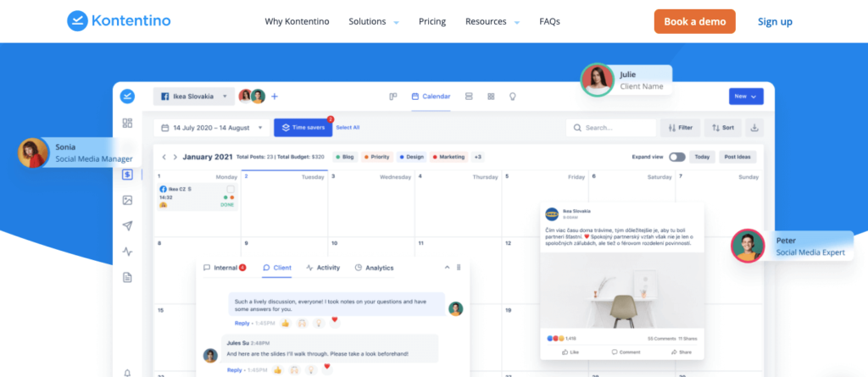The height and width of the screenshot is (377, 868).
Task: Check the Ikea CZ post checkbox
Action: (231, 189)
